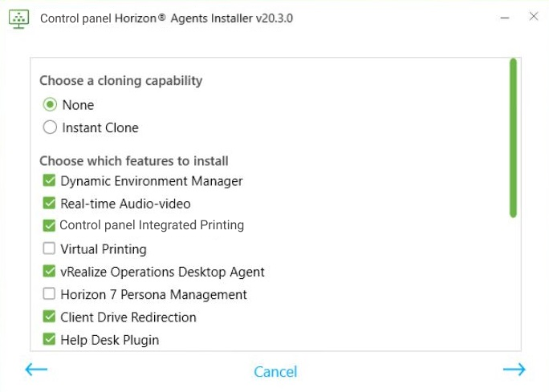Screen dimensions: 549x392
Task: Uncheck Client Drive Redirection
Action: [49, 317]
